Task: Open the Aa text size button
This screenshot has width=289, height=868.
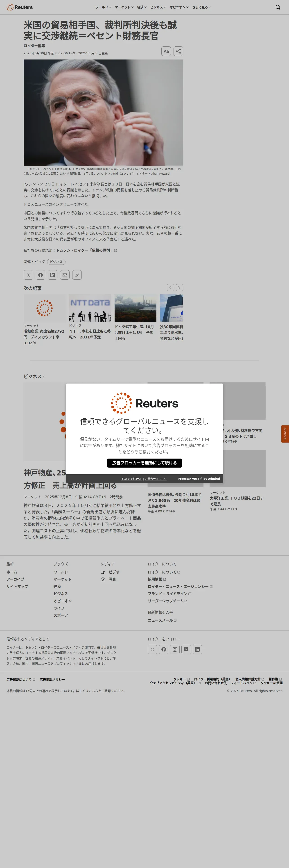Action: pos(166,51)
